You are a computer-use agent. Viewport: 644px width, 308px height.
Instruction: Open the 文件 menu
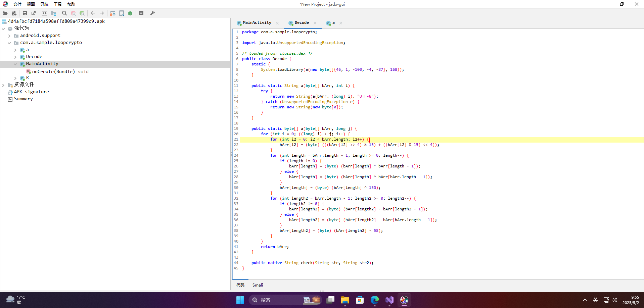17,4
